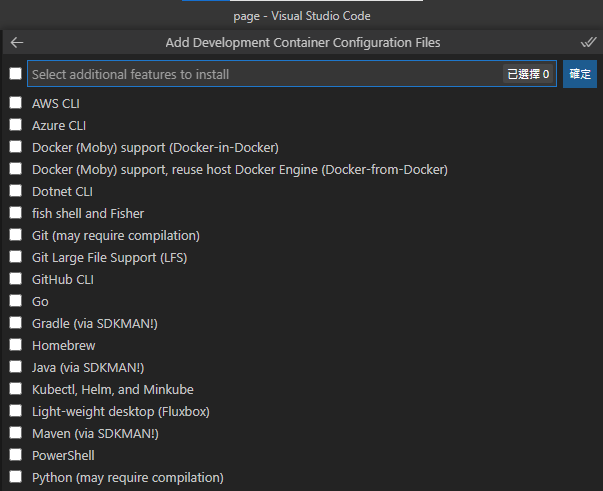The image size is (603, 491).
Task: Check the Azure CLI checkbox
Action: 15,125
